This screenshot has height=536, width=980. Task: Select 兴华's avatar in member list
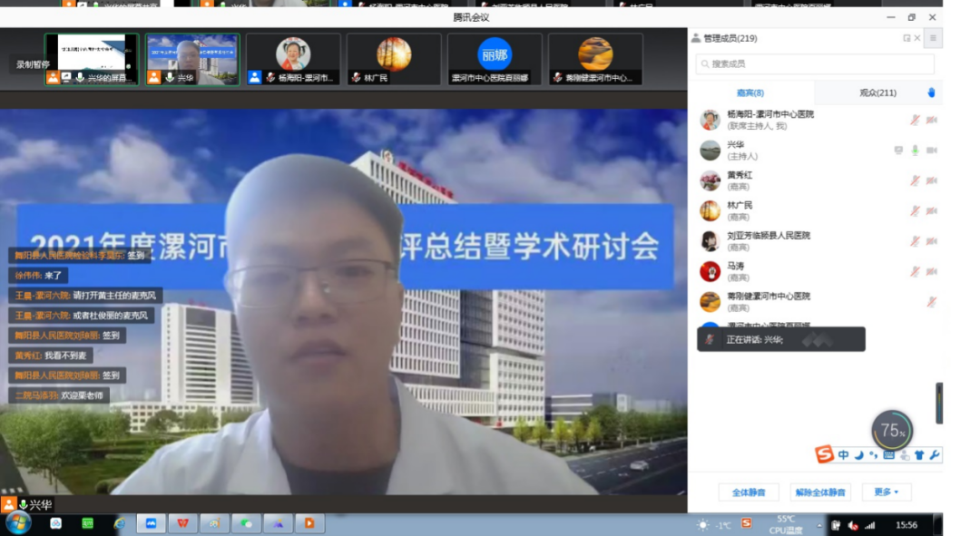pyautogui.click(x=710, y=150)
